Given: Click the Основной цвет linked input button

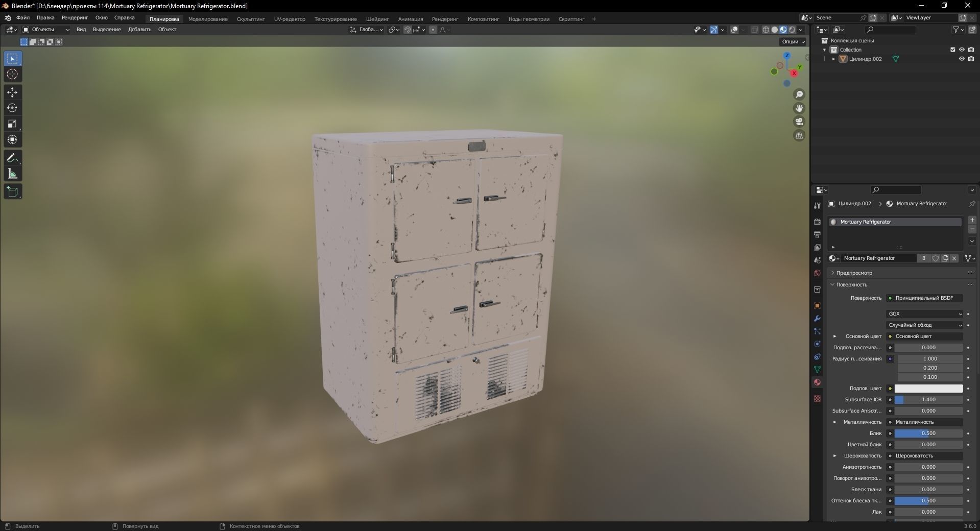Looking at the screenshot, I should [x=925, y=336].
